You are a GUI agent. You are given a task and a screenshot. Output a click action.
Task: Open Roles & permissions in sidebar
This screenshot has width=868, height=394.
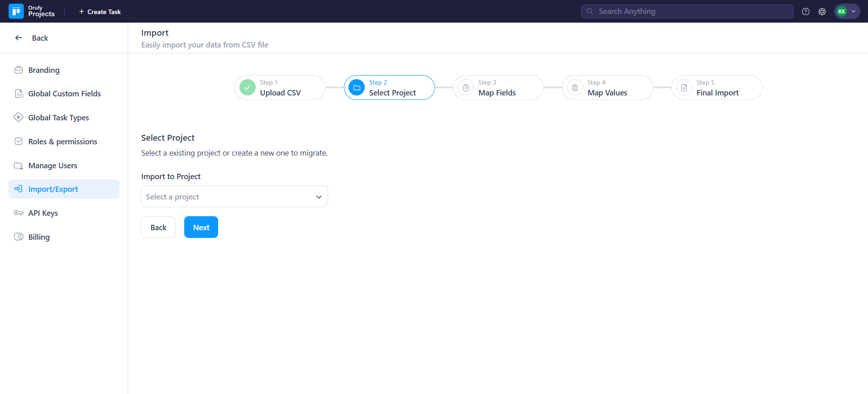62,142
